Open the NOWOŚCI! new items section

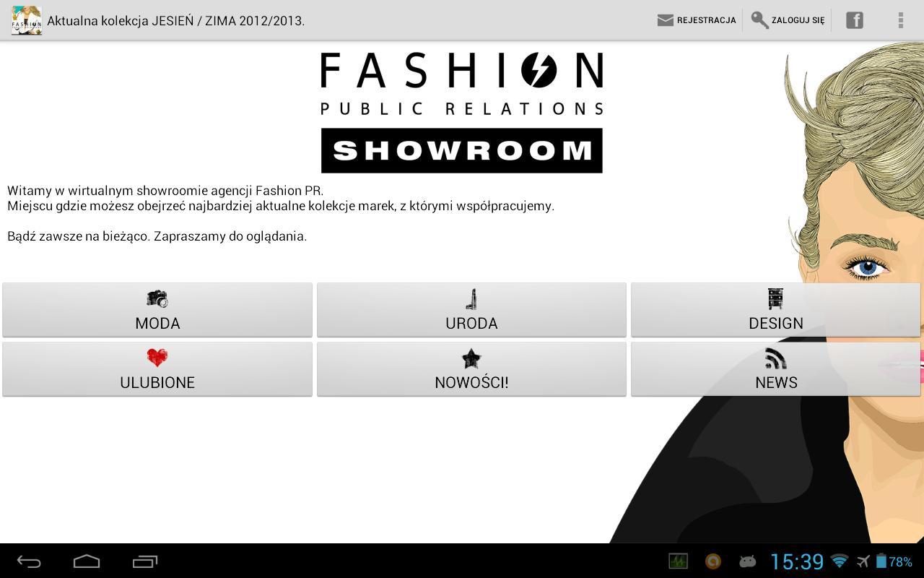click(471, 369)
